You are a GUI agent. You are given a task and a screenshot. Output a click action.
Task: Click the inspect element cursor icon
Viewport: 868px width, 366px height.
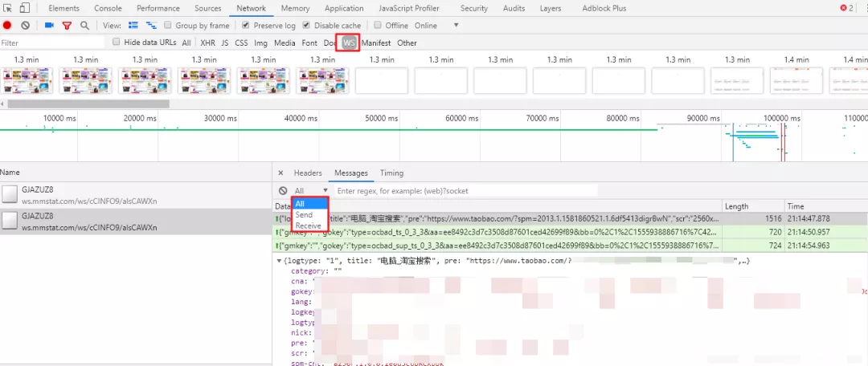[x=8, y=8]
